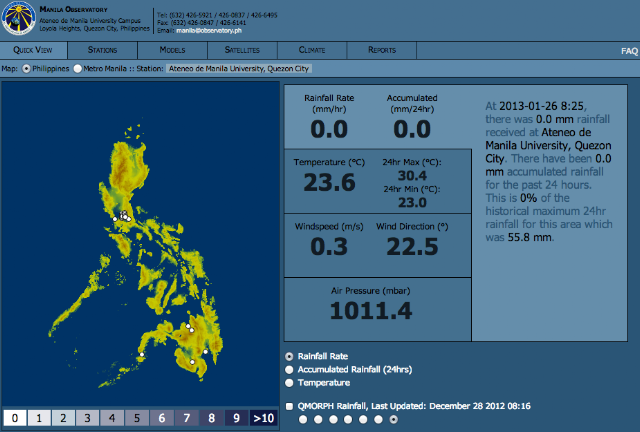This screenshot has height=432, width=640.
Task: Click the westernmost Luzon station marker near Manila
Action: [x=115, y=219]
